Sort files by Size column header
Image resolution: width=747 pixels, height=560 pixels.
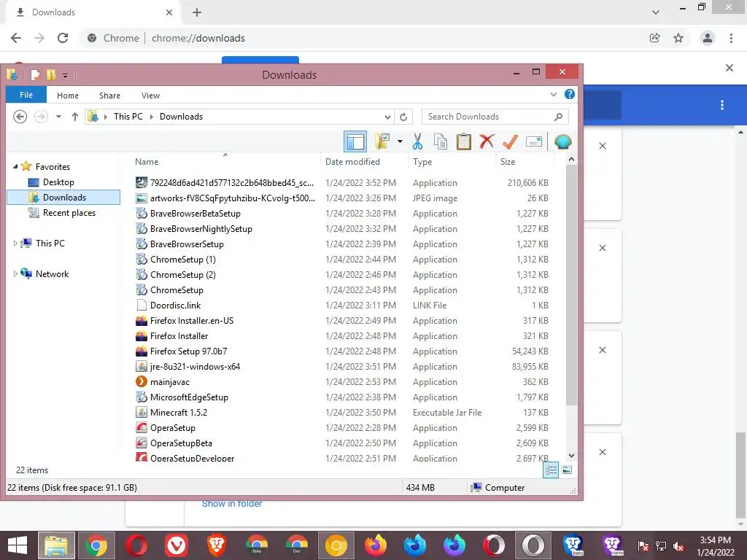click(x=525, y=161)
